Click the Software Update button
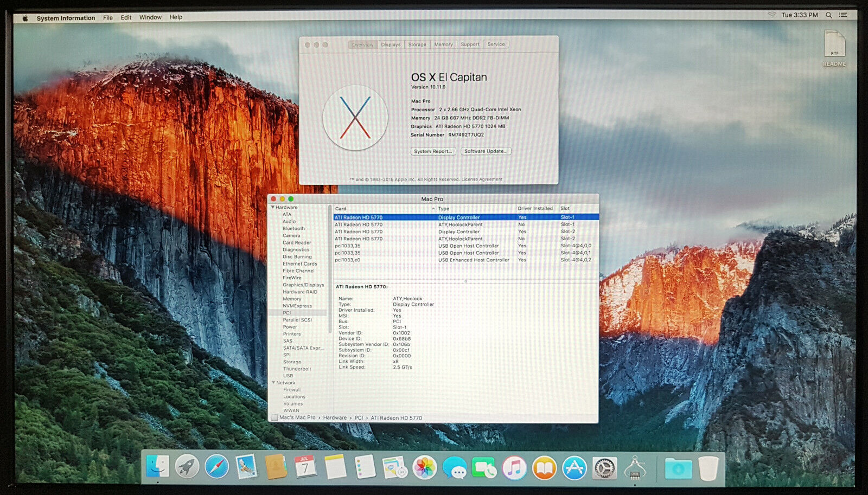 (486, 151)
